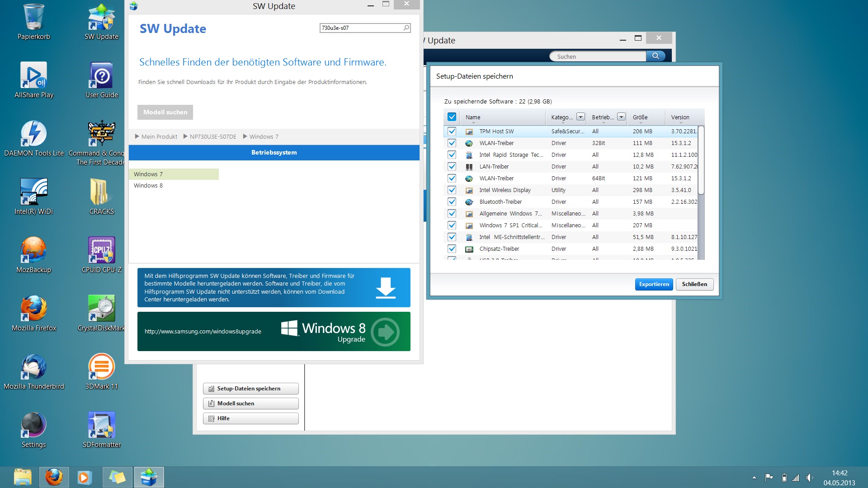Click the NP730U3E-S07DE breadcrumb item
Screen dimensions: 868x488
pos(212,136)
